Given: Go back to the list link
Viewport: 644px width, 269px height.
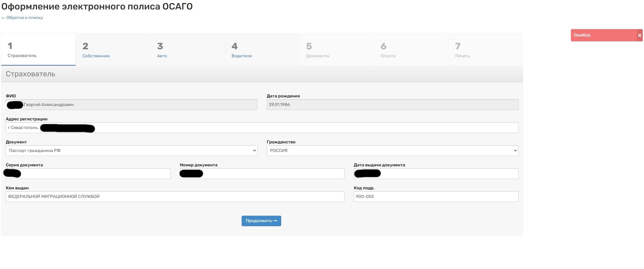Looking at the screenshot, I should [22, 18].
